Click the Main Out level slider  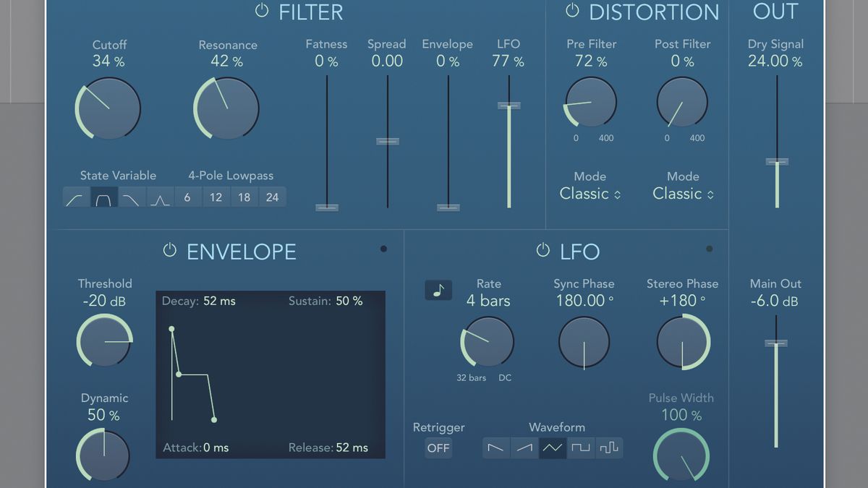(776, 343)
